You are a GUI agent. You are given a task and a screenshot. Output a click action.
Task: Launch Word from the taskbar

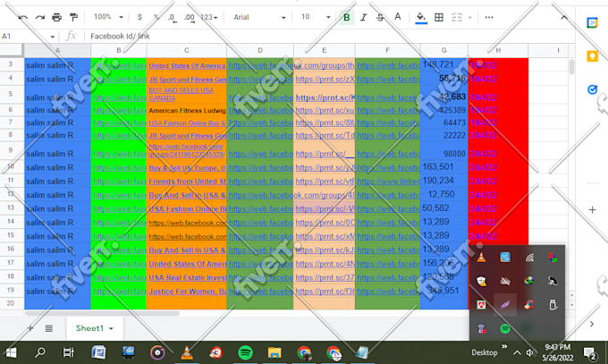point(98,352)
